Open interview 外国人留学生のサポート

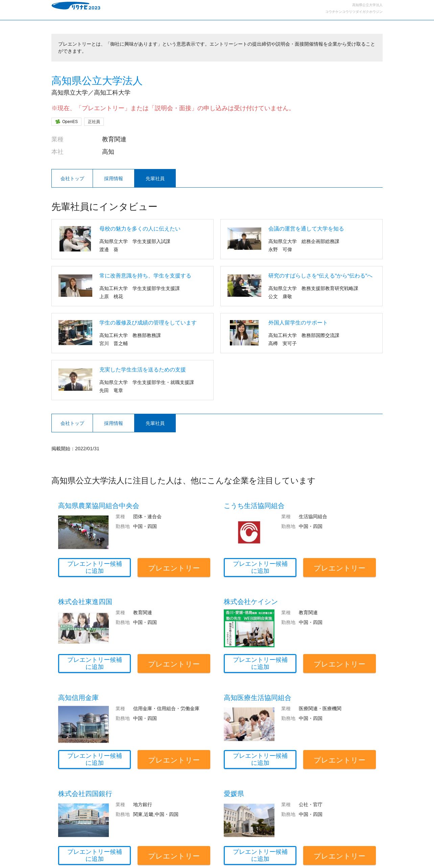pos(298,323)
